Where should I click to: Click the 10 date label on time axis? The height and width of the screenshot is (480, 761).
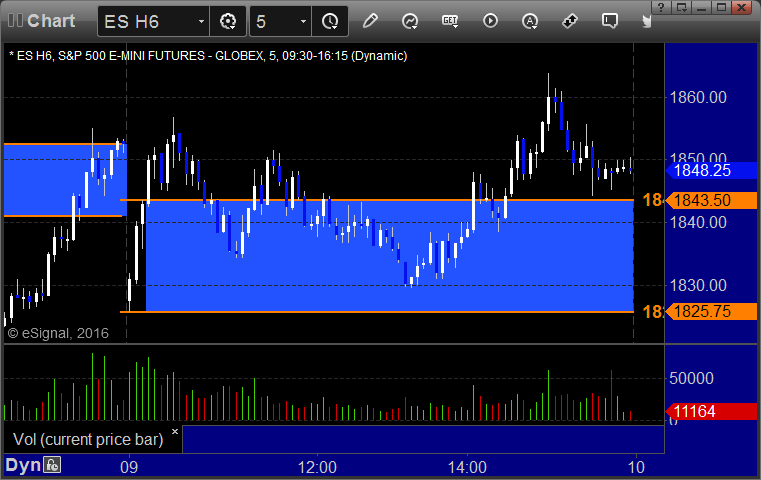click(636, 467)
